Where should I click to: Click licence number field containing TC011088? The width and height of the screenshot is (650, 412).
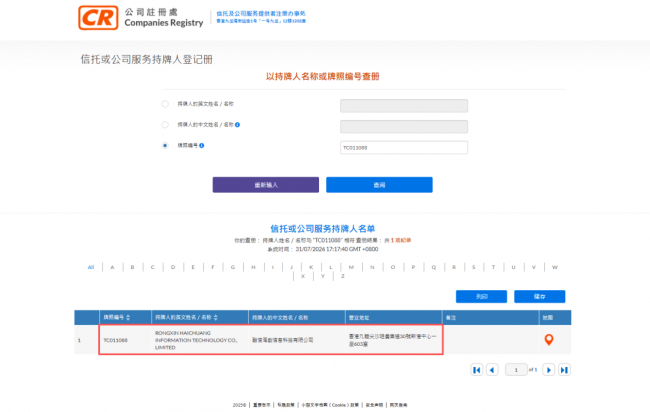coord(404,148)
